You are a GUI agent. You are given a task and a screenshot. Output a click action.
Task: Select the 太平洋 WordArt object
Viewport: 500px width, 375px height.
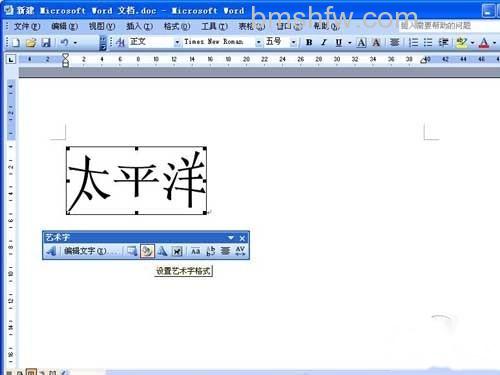coord(136,180)
